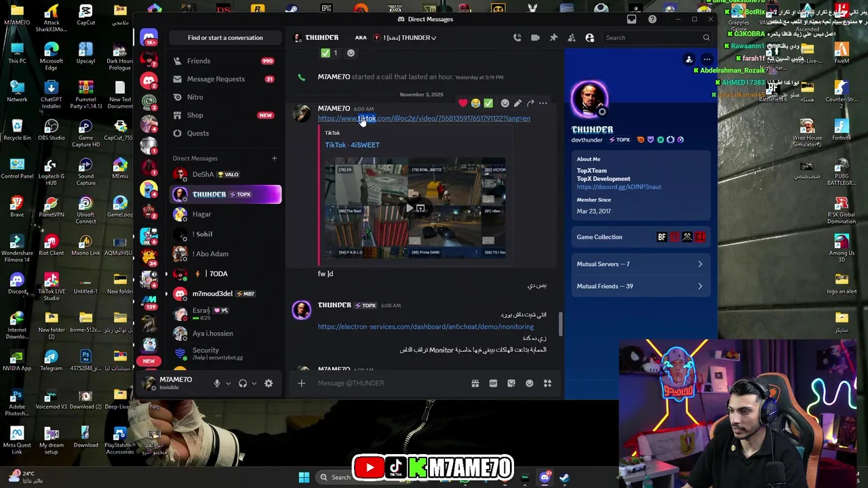868x488 pixels.
Task: Open Steam icon on Windows taskbar
Action: tap(564, 477)
